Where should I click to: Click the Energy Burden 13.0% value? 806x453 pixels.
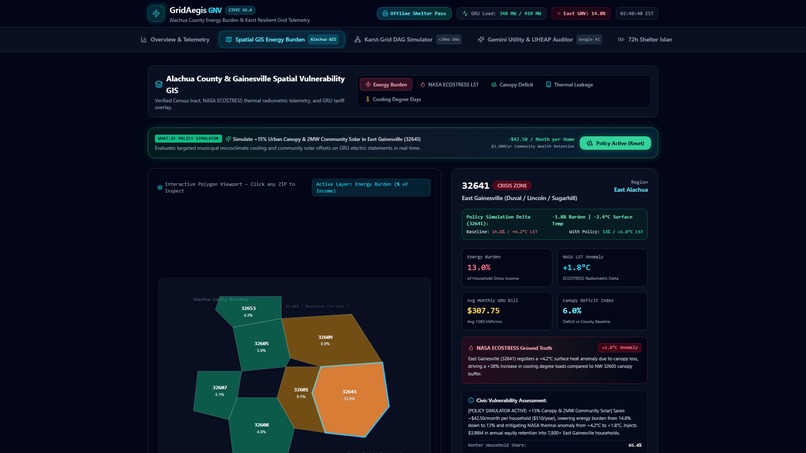(479, 267)
